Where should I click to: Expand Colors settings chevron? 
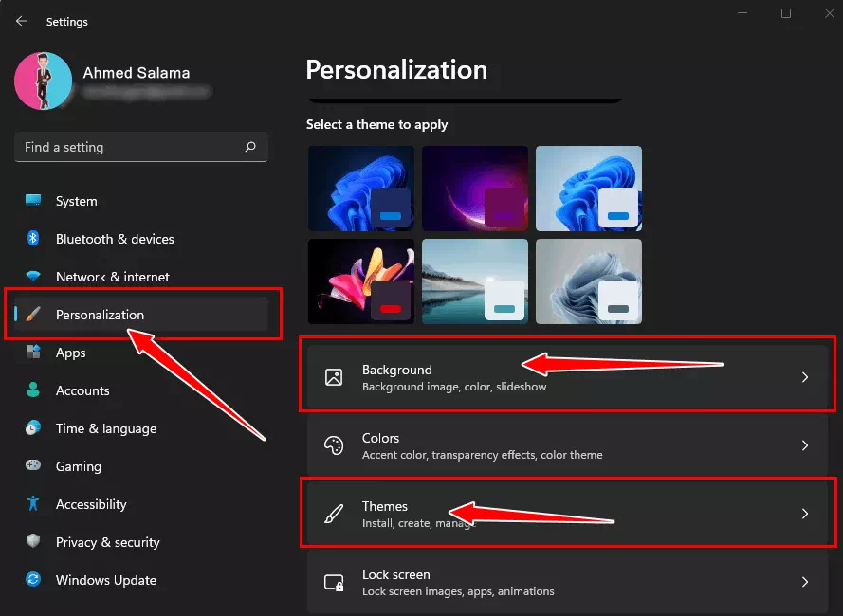[805, 445]
